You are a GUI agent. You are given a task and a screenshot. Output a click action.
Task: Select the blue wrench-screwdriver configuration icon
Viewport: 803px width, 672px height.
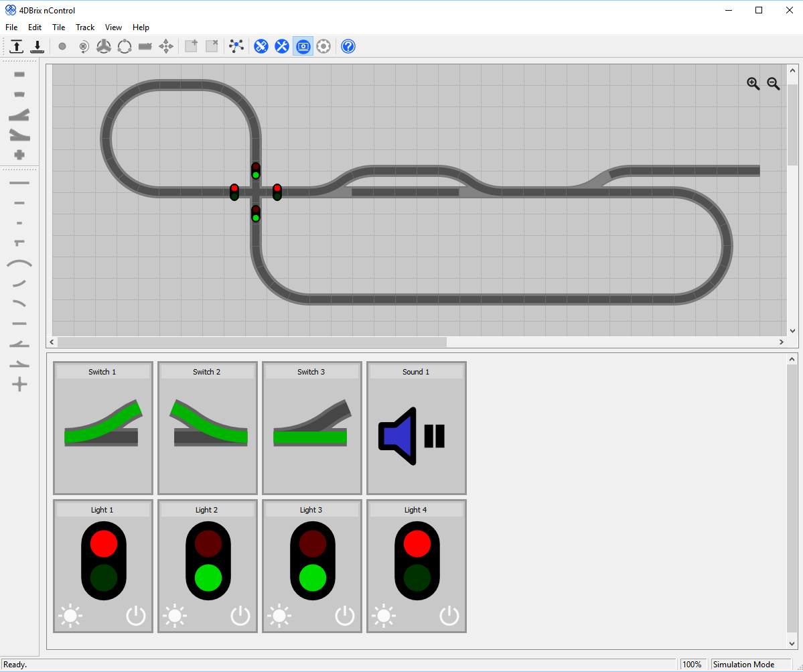(282, 47)
